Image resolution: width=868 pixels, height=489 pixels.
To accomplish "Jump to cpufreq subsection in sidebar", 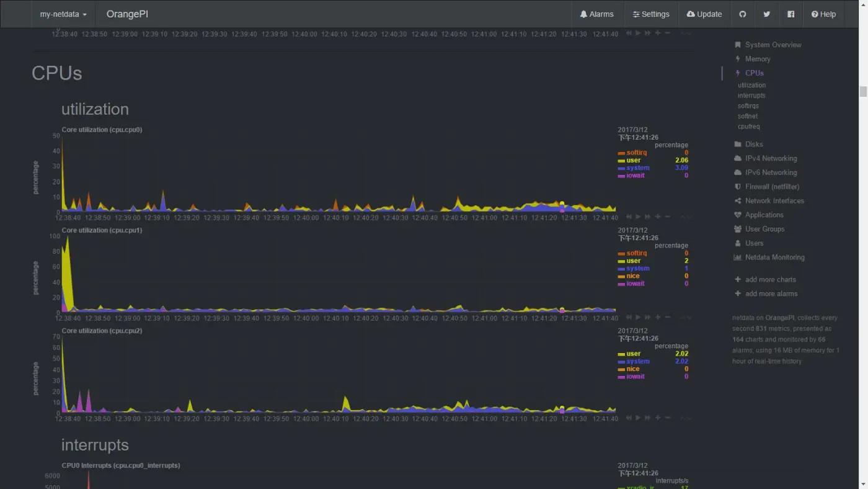I will 749,127.
